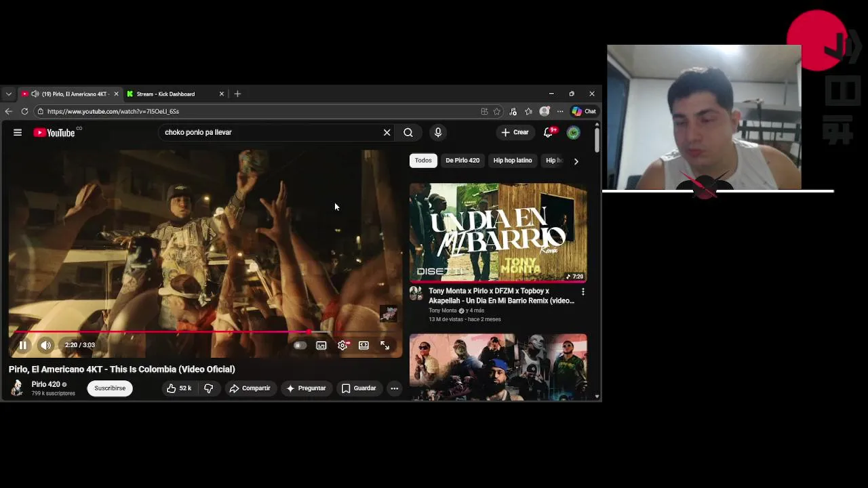Open the notifications bell
The height and width of the screenshot is (488, 868).
tap(549, 133)
